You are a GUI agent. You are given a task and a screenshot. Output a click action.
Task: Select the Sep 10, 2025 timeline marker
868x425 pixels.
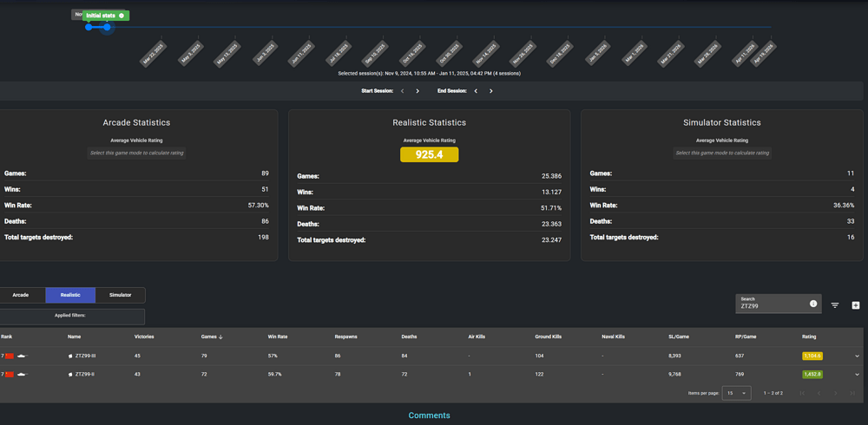click(374, 55)
